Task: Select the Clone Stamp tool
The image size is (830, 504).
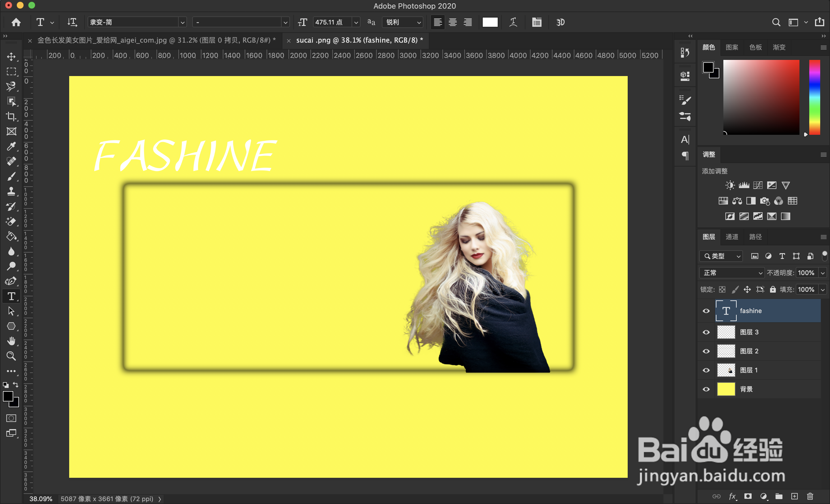Action: click(11, 191)
